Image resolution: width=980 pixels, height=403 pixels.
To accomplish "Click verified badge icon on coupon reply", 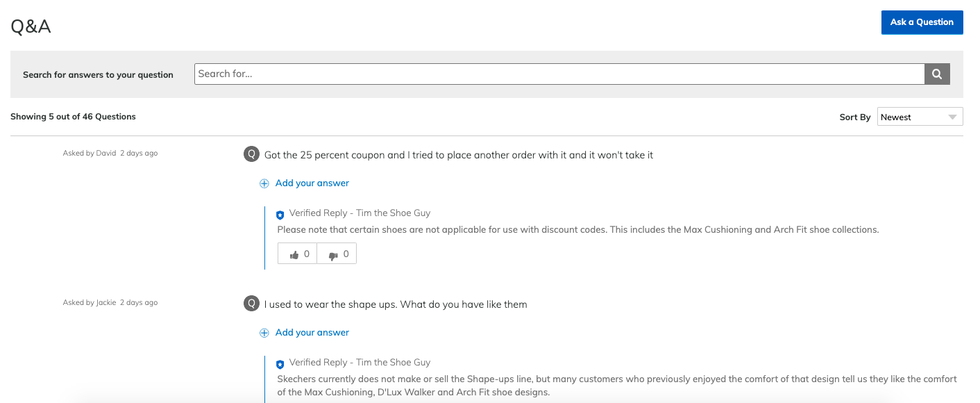I will pos(280,215).
